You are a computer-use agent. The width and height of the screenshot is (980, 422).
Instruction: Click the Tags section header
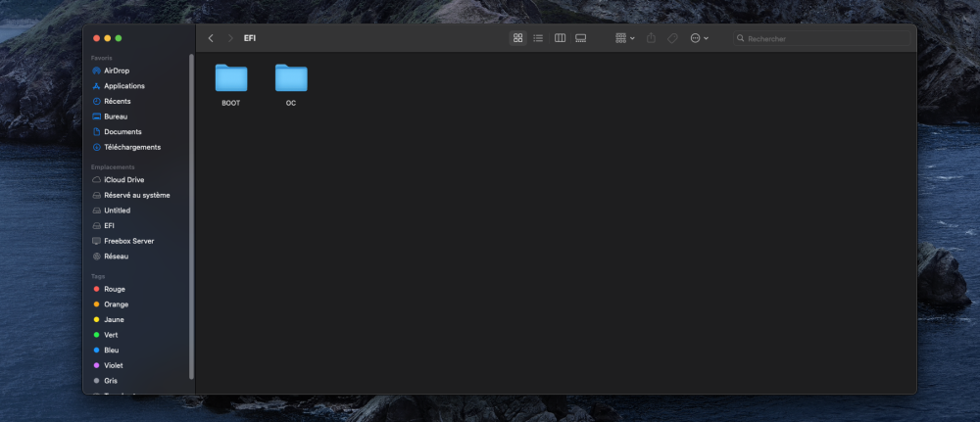pos(97,276)
